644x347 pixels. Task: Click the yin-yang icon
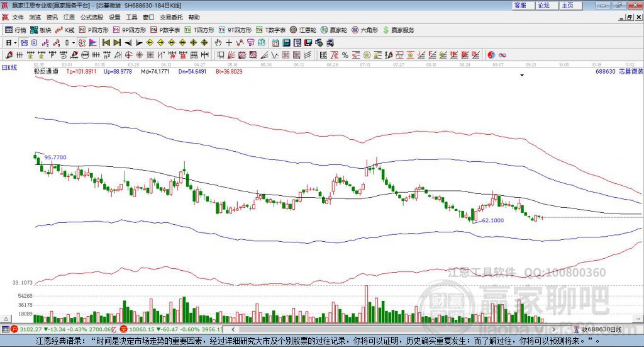(x=491, y=55)
